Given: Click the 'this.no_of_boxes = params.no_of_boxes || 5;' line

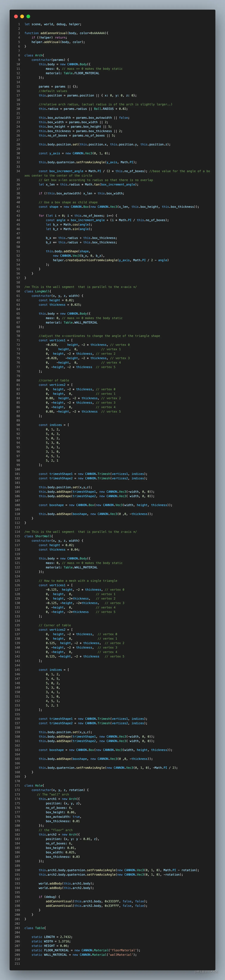Looking at the screenshot, I should click(77, 135).
